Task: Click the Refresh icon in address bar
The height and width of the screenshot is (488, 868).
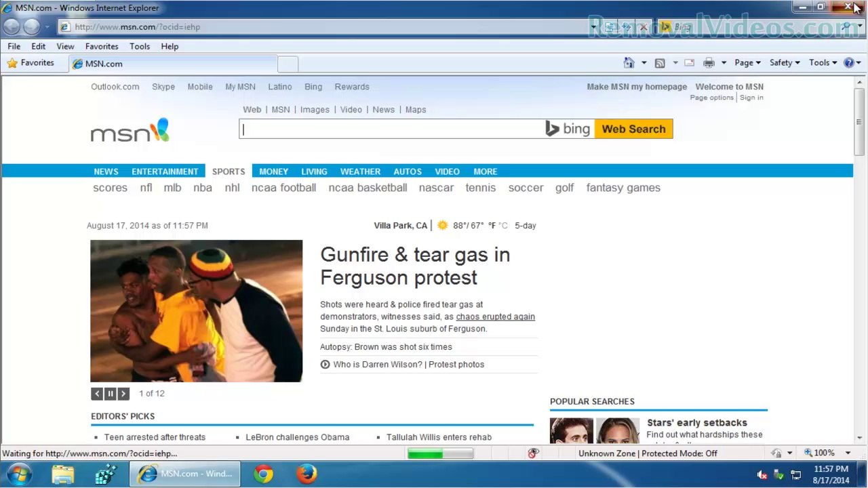Action: 627,27
